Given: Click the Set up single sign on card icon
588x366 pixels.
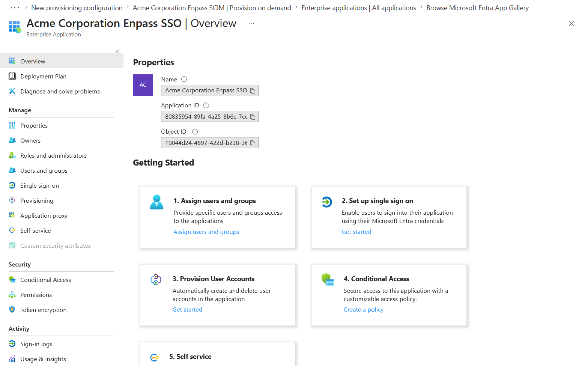Looking at the screenshot, I should click(x=326, y=202).
